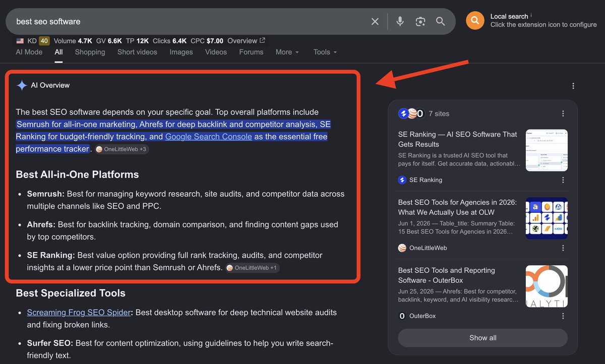This screenshot has height=364, width=605.
Task: Open three-dot menu beside '7 sites'
Action: point(563,113)
